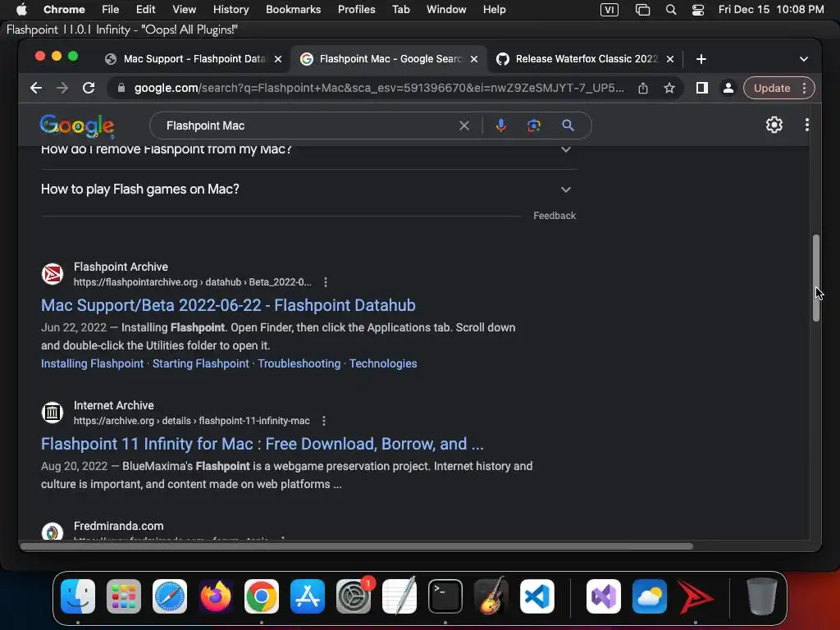Submit search with magnifier icon
This screenshot has height=630, width=840.
click(568, 126)
